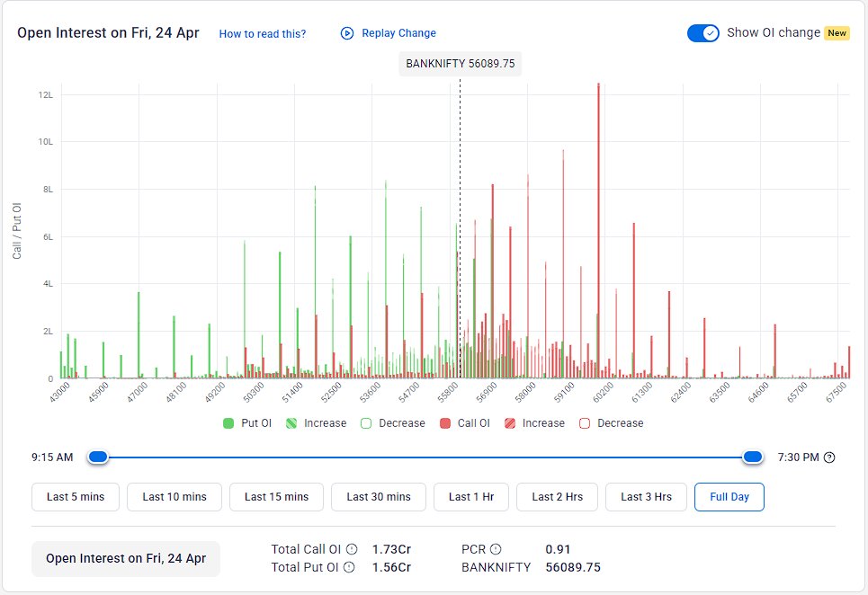Image resolution: width=868 pixels, height=595 pixels.
Task: Disable the Show OI change switch
Action: [x=703, y=33]
